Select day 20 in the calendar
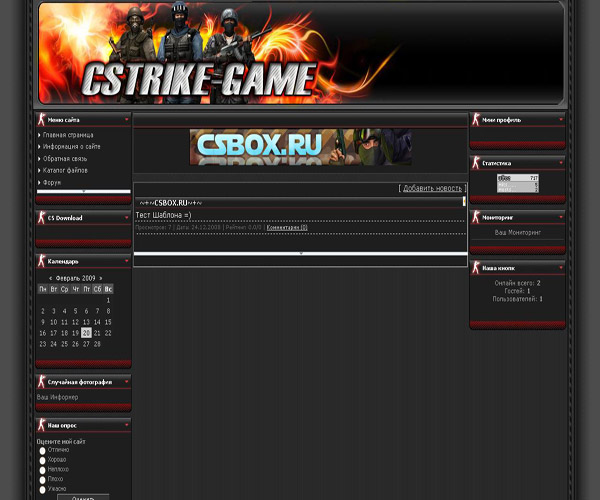The height and width of the screenshot is (500, 600). pos(86,333)
